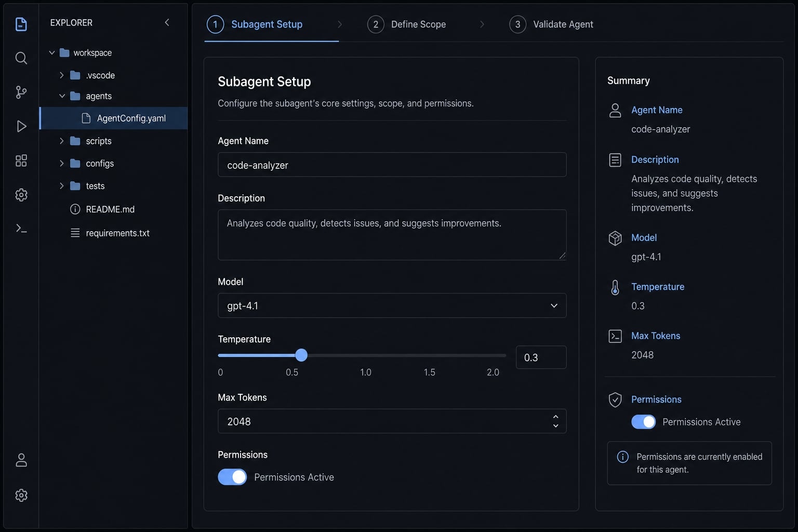Click the Max Tokens stepper arrows
Image resolution: width=798 pixels, height=532 pixels.
(555, 421)
